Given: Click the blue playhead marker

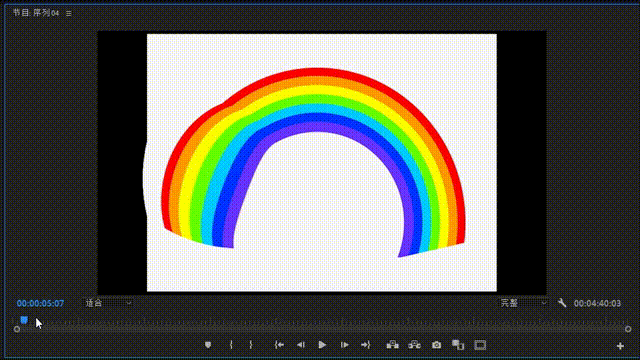Looking at the screenshot, I should [24, 320].
